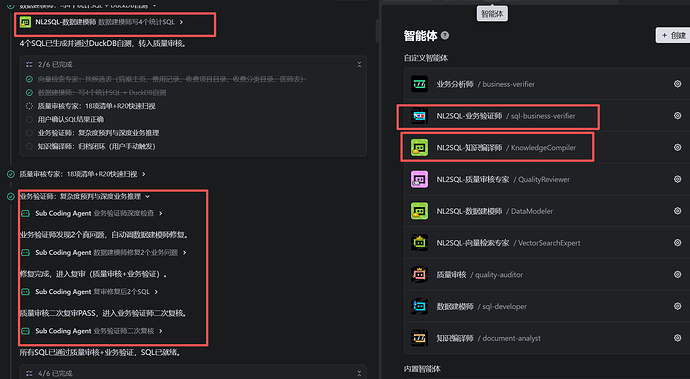Viewport: 690px width, 379px height.
Task: Click green status check beside 质量审核专家 step
Action: tap(11, 174)
